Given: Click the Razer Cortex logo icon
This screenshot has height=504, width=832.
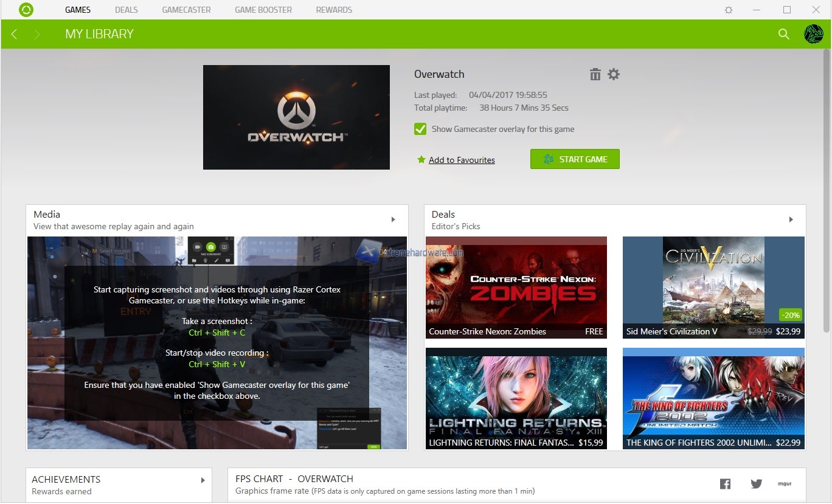Looking at the screenshot, I should pyautogui.click(x=26, y=10).
